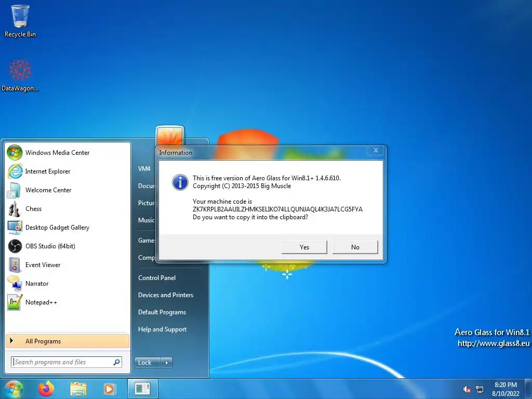Click No in the Information dialog
532x399 pixels.
pyautogui.click(x=355, y=247)
